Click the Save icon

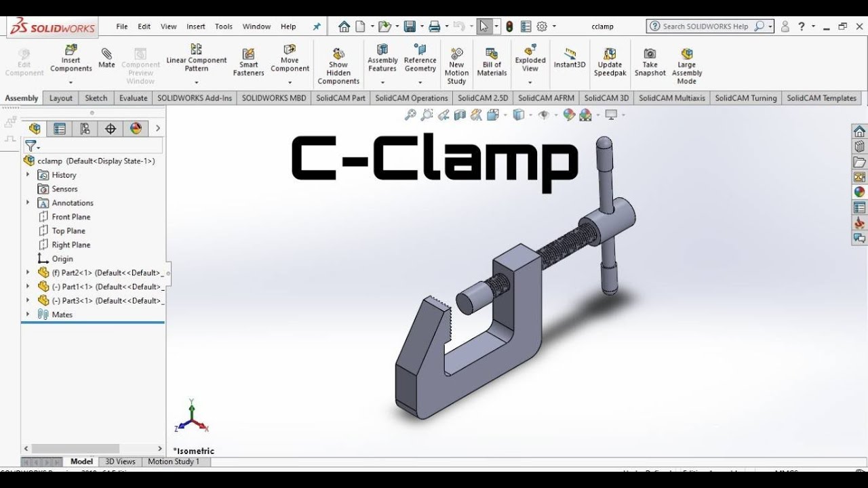tap(410, 26)
